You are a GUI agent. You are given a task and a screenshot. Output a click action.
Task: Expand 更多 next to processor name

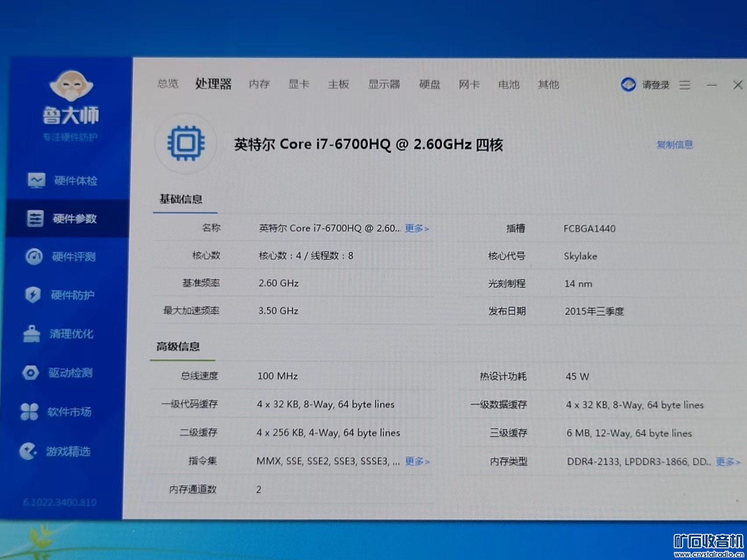pos(416,228)
